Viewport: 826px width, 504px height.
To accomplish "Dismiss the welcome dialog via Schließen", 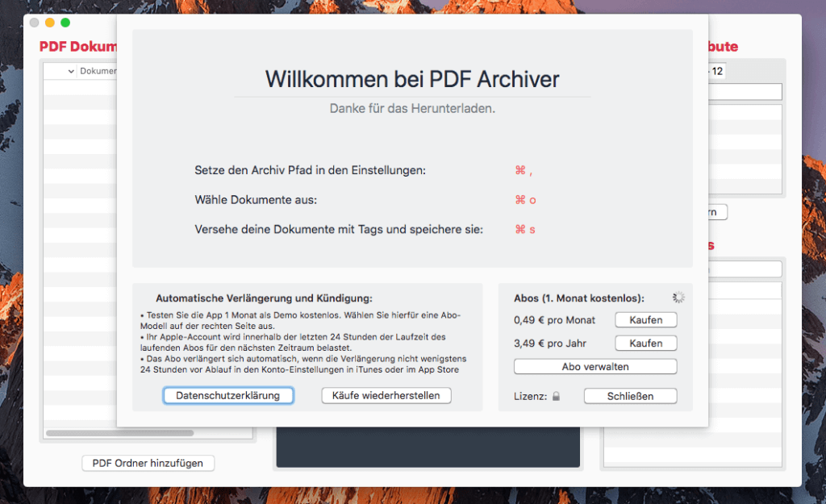I will click(630, 395).
